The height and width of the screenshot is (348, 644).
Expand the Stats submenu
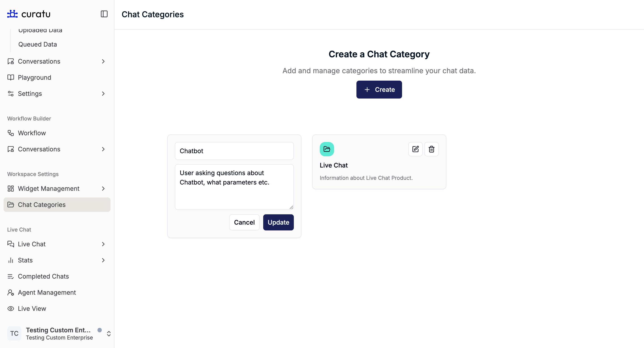pos(103,260)
